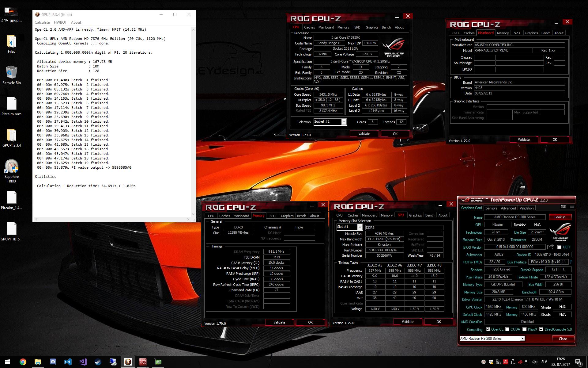The width and height of the screenshot is (588, 368).
Task: Open the Calculate menu in GPUPI
Action: (42, 22)
